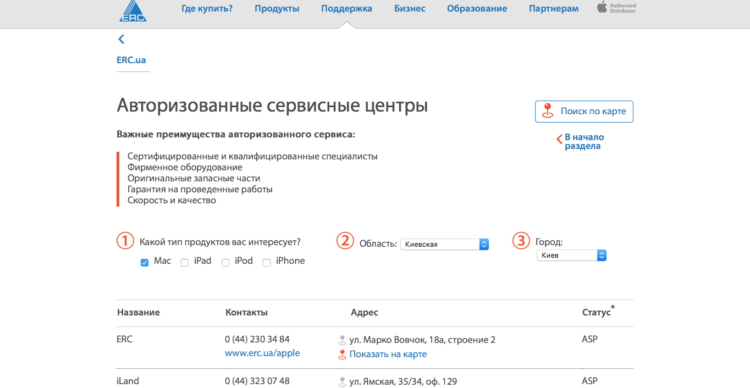Check the iPad checkbox
The width and height of the screenshot is (750, 388).
pyautogui.click(x=185, y=262)
